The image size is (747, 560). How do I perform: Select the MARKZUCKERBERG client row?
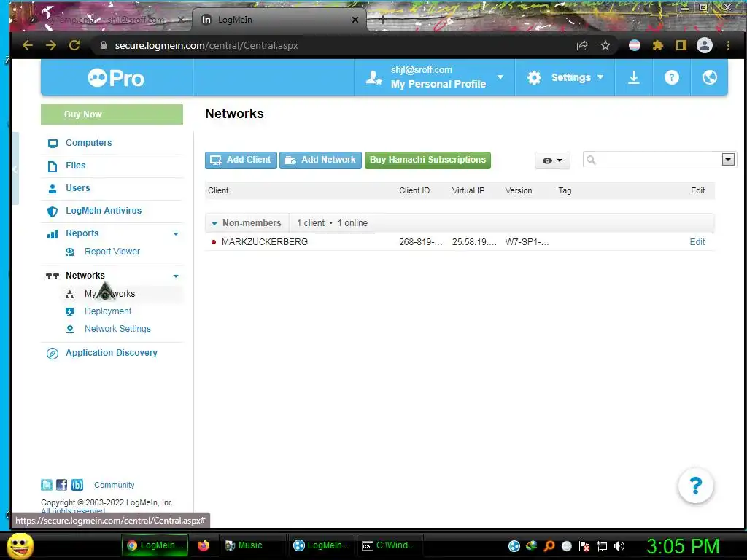460,242
